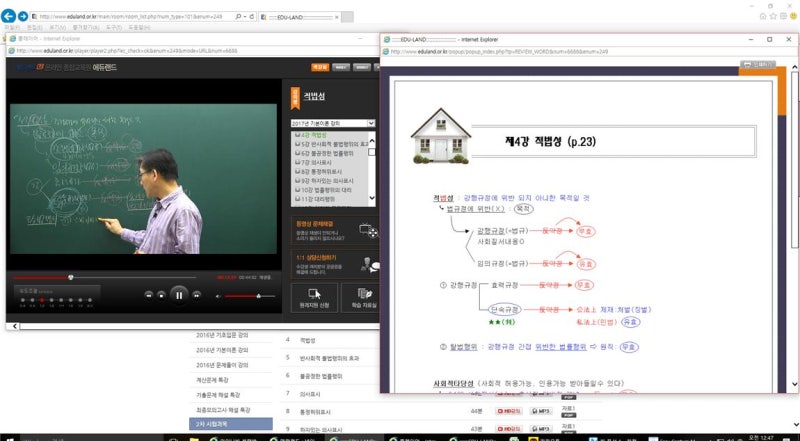Select lecture 9강 하자있는 의사표시 in player list
Image resolution: width=800 pixels, height=441 pixels.
[324, 181]
